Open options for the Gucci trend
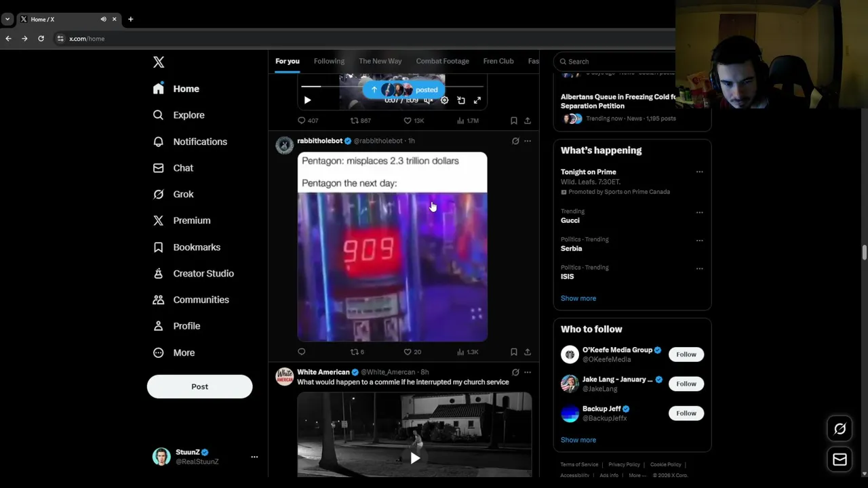Viewport: 868px width, 488px height. [699, 212]
